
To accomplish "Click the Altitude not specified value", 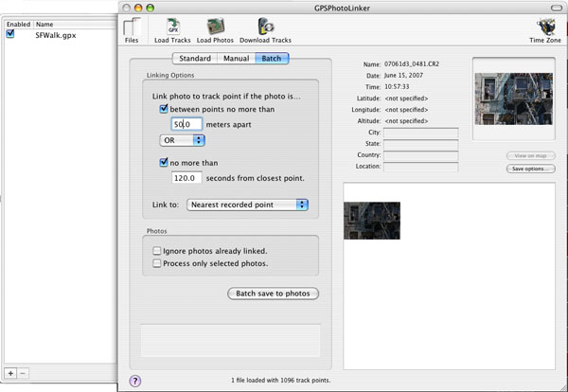I will tap(406, 120).
